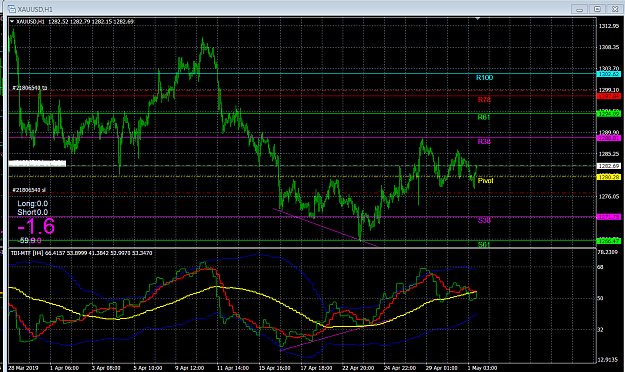
Task: Click the 1312.95 price axis value
Action: coord(609,26)
